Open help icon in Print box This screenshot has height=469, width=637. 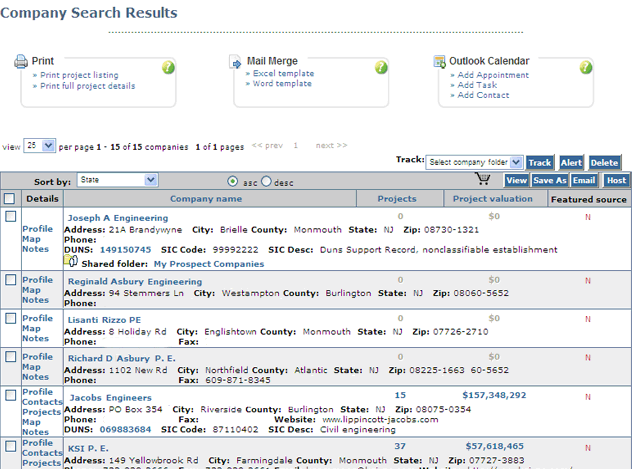(x=168, y=67)
